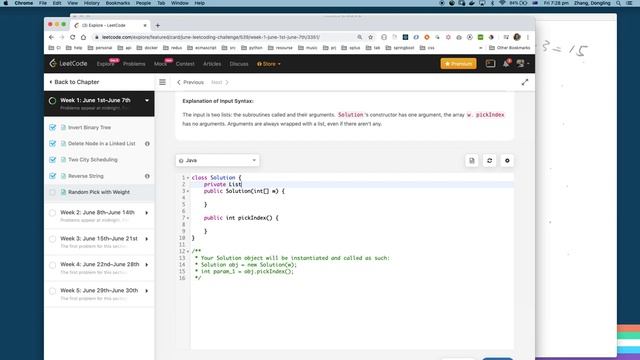Viewport: 640px width, 360px height.
Task: Open the Store dropdown
Action: pos(269,64)
